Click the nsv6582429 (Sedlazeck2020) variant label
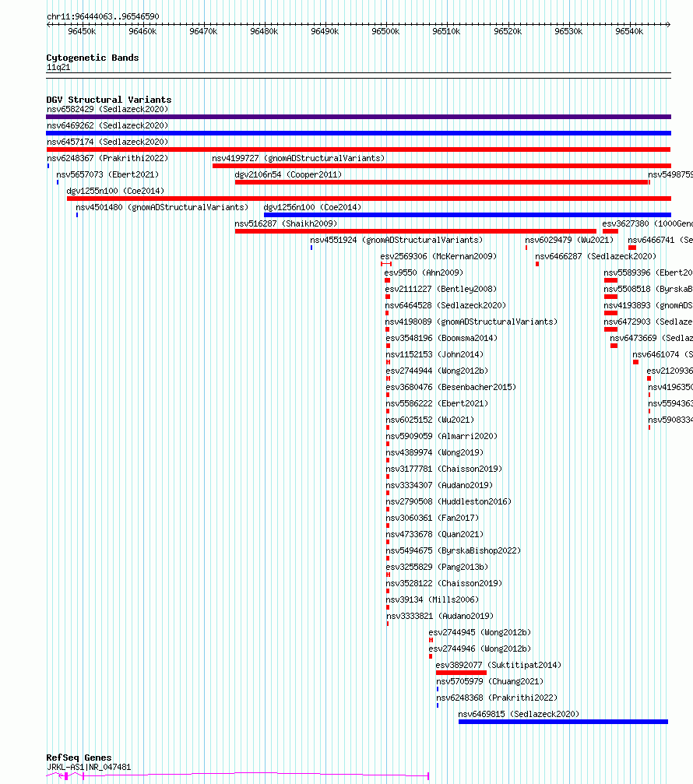The height and width of the screenshot is (784, 693). tap(107, 109)
